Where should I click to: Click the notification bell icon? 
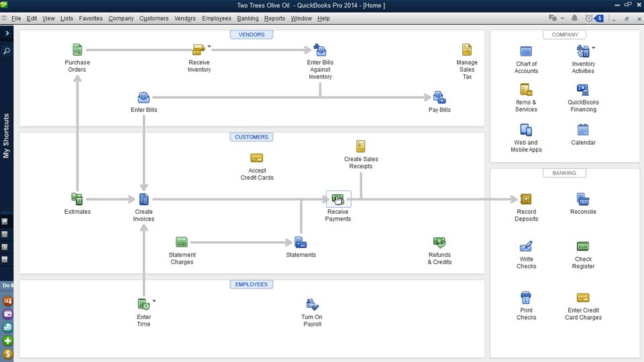point(575,18)
